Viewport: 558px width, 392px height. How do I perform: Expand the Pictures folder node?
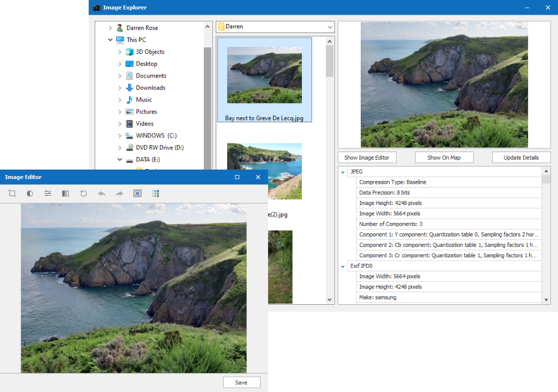coord(120,112)
